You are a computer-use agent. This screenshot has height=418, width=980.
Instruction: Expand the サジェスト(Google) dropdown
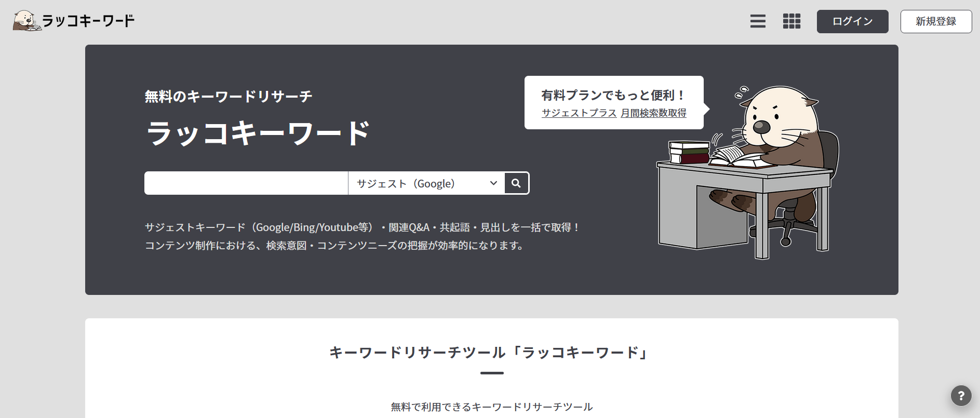coord(426,183)
